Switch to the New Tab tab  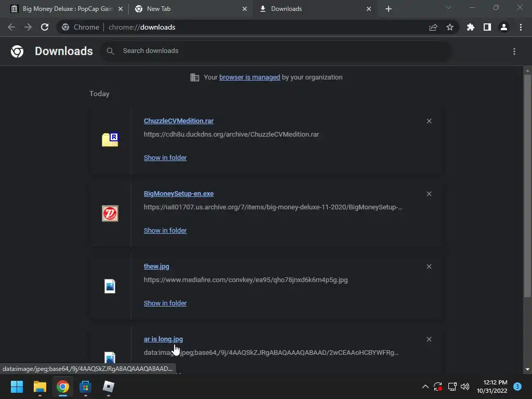tap(190, 9)
